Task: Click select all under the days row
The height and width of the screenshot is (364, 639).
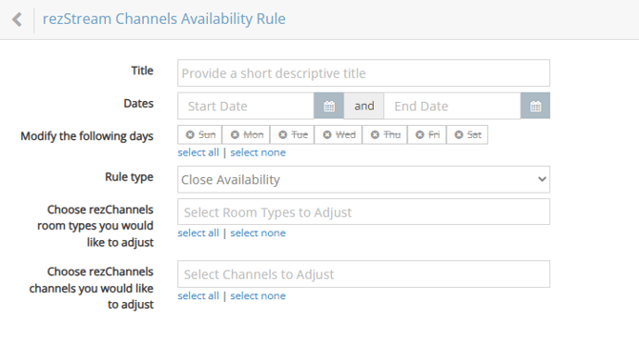Action: click(x=198, y=152)
